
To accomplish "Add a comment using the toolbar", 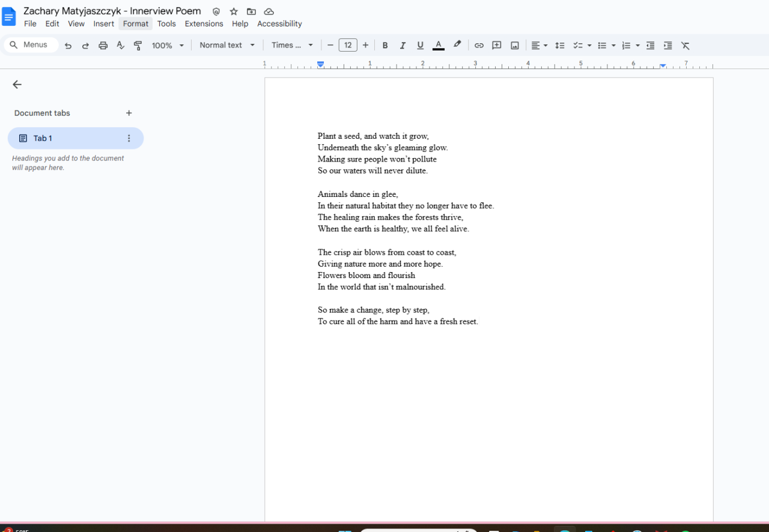I will point(497,45).
